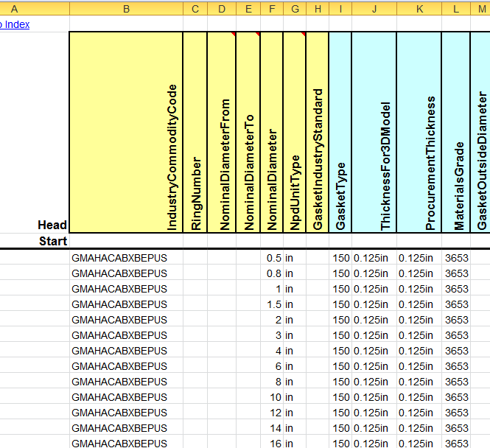Click the GasketOutsideDiameter header cell
Image resolution: width=490 pixels, height=448 pixels.
480,132
